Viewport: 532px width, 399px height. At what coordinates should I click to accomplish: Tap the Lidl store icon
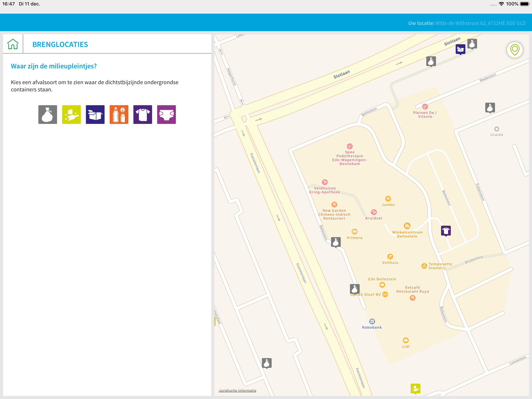pyautogui.click(x=406, y=340)
